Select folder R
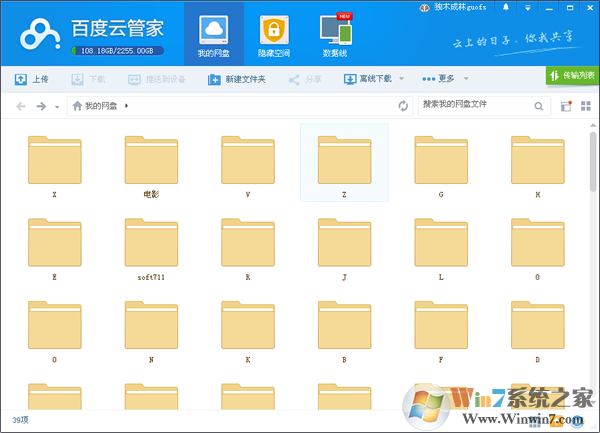 248,249
